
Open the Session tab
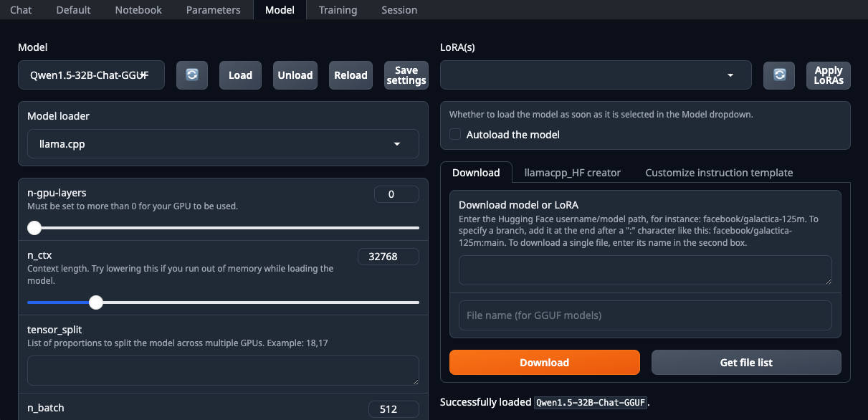pyautogui.click(x=399, y=10)
